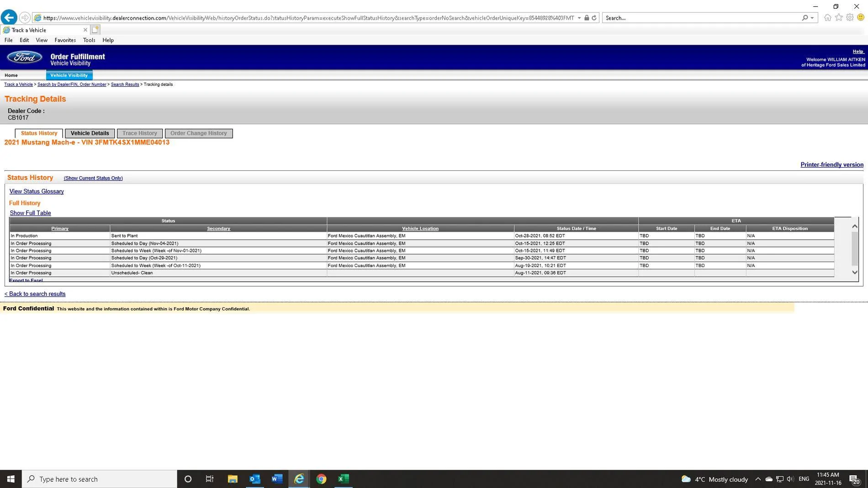Open Cortana circle icon on taskbar

(188, 479)
